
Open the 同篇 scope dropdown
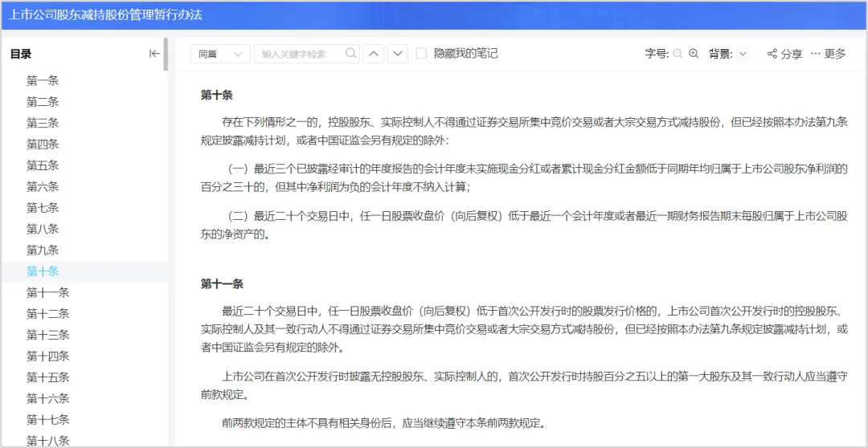(220, 54)
